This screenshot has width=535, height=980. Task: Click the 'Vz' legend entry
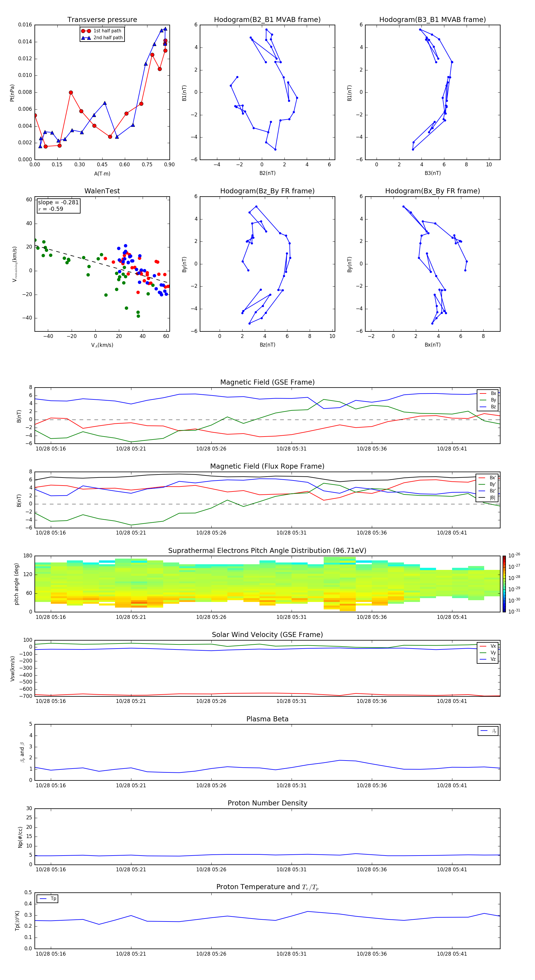pyautogui.click(x=488, y=659)
